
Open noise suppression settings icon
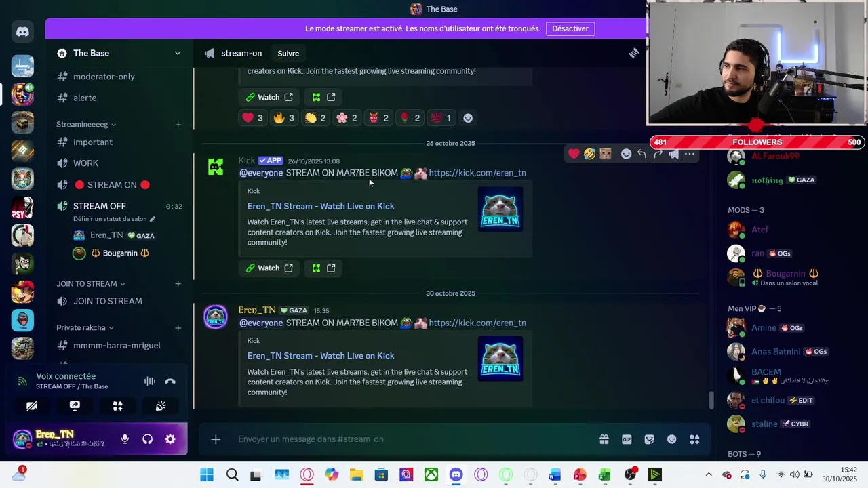coord(149,382)
